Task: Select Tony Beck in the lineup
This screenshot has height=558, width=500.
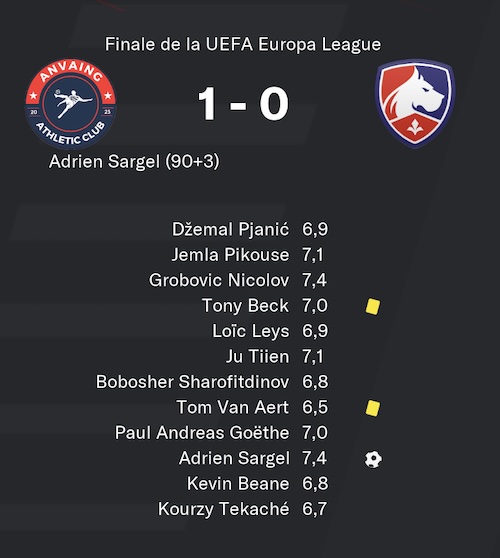Action: [x=246, y=306]
